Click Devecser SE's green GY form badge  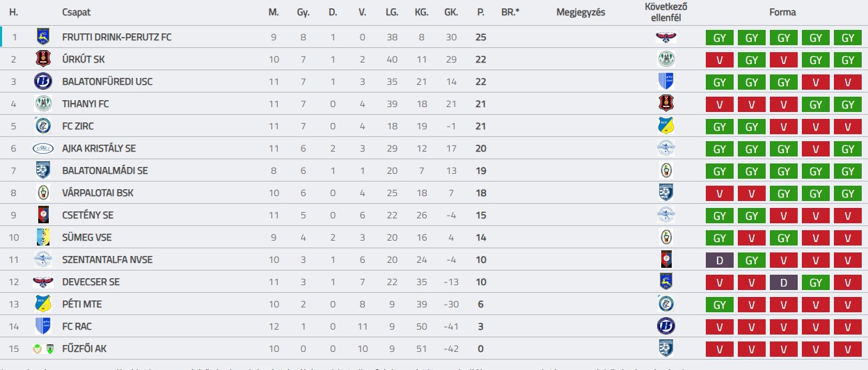816,282
